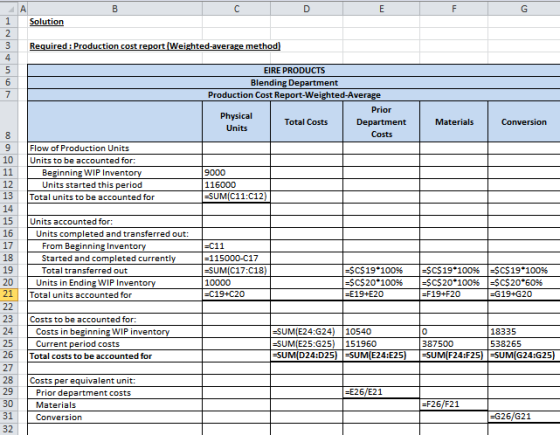560x435 pixels.
Task: Select row 26 header
Action: 9,356
